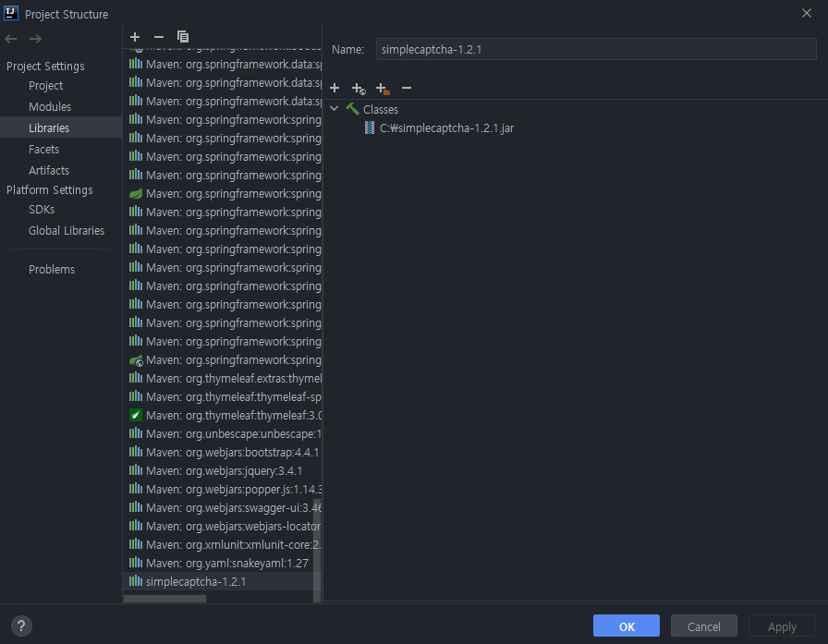Attach URL root via plus-globe icon
The image size is (828, 644).
[x=359, y=88]
